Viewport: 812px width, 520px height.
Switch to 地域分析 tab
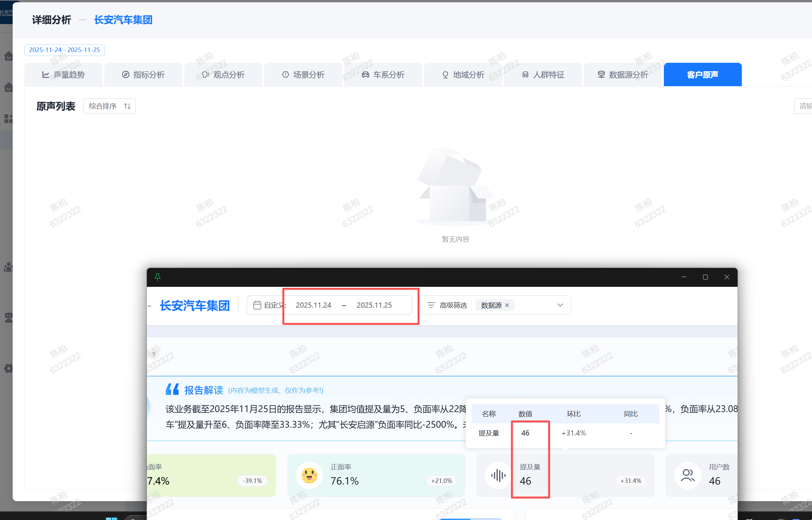[x=463, y=74]
